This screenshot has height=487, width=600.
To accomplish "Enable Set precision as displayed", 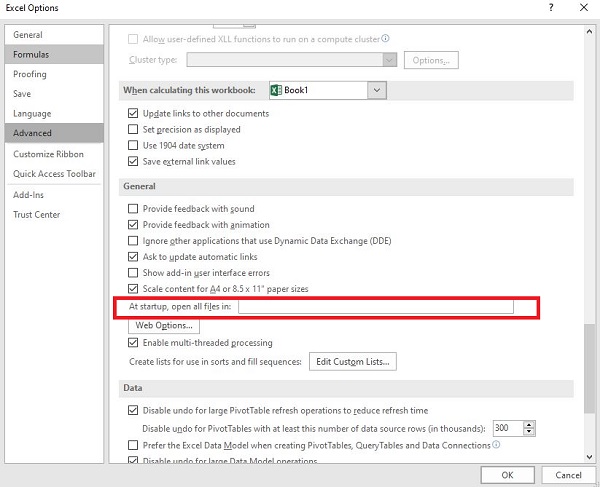I will (133, 129).
